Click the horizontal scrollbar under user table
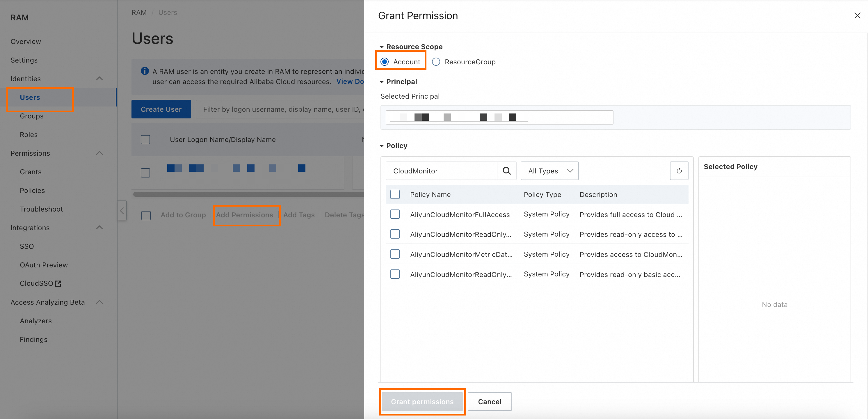This screenshot has height=419, width=868. (248, 194)
